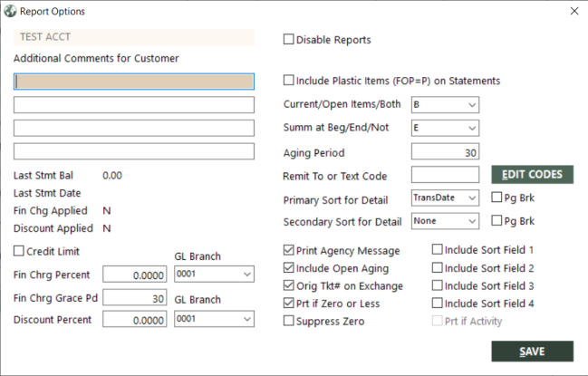Open Primary Sort for Detail dropdown
The width and height of the screenshot is (588, 376).
445,198
